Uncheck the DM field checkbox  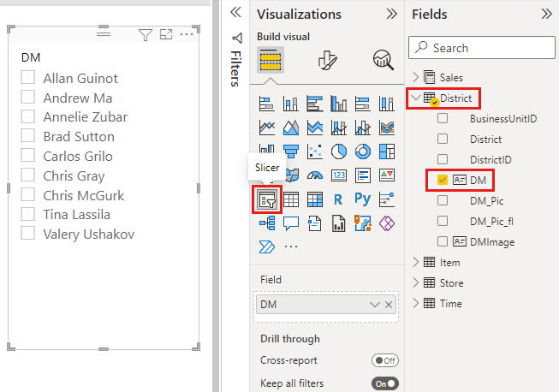pyautogui.click(x=443, y=180)
